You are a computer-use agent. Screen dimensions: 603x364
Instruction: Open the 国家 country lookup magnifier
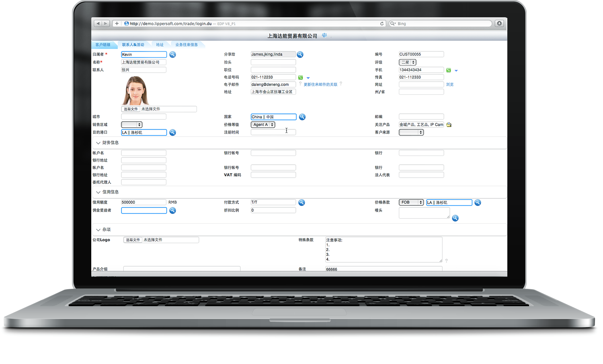[302, 117]
